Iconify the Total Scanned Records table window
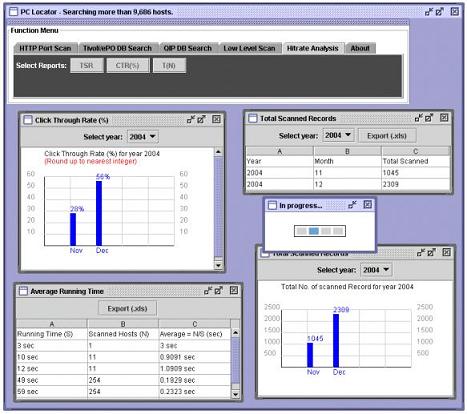467x414 pixels. coord(419,118)
